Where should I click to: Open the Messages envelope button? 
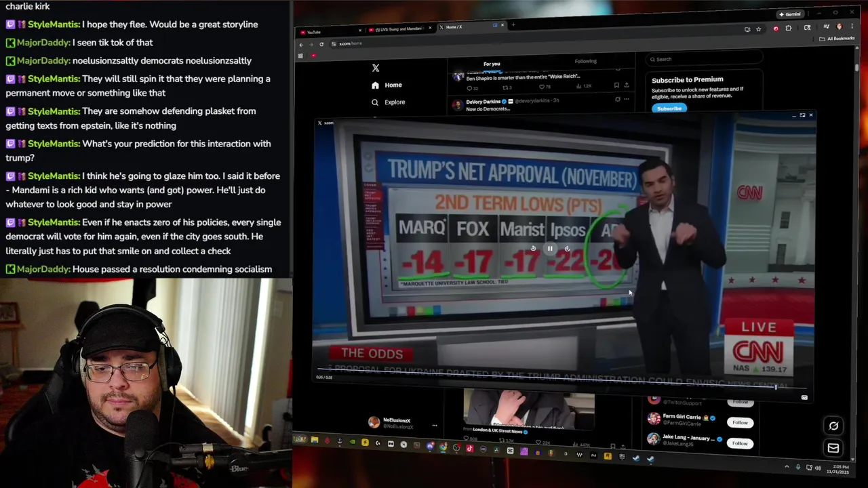click(x=833, y=448)
